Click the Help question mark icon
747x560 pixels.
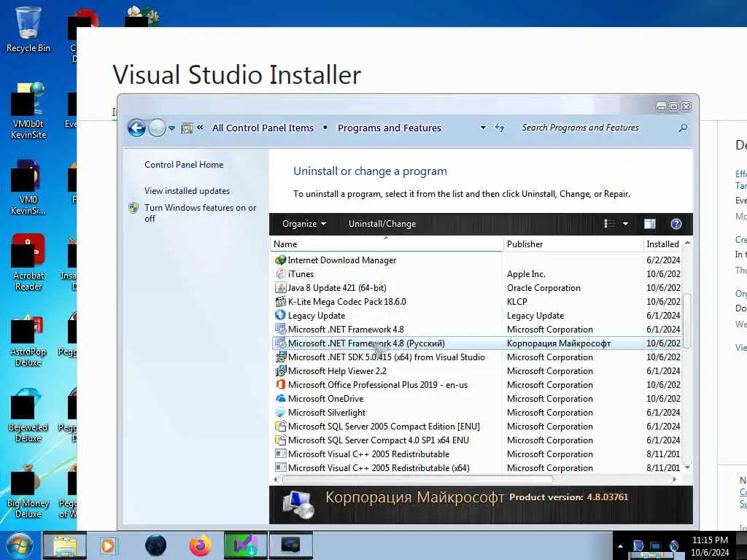676,224
